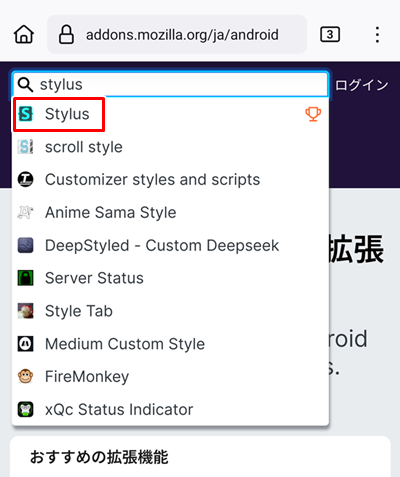Image resolution: width=400 pixels, height=477 pixels.
Task: Click the trophy recommended badge
Action: [x=313, y=114]
